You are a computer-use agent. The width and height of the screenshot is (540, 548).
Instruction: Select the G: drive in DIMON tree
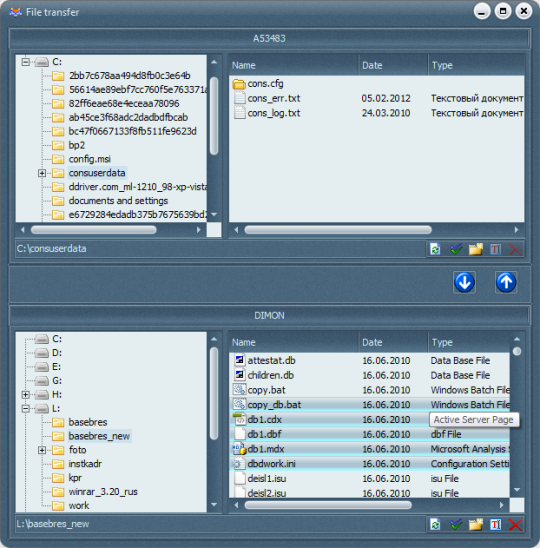click(57, 381)
